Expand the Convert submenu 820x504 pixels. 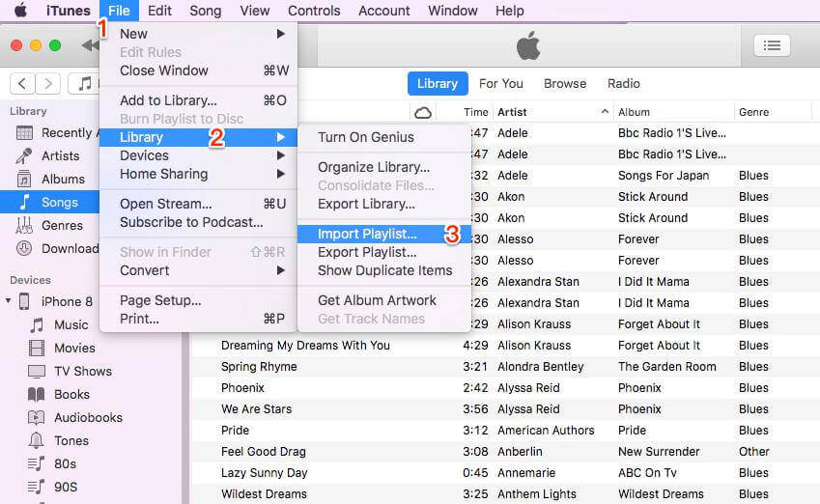click(x=199, y=270)
